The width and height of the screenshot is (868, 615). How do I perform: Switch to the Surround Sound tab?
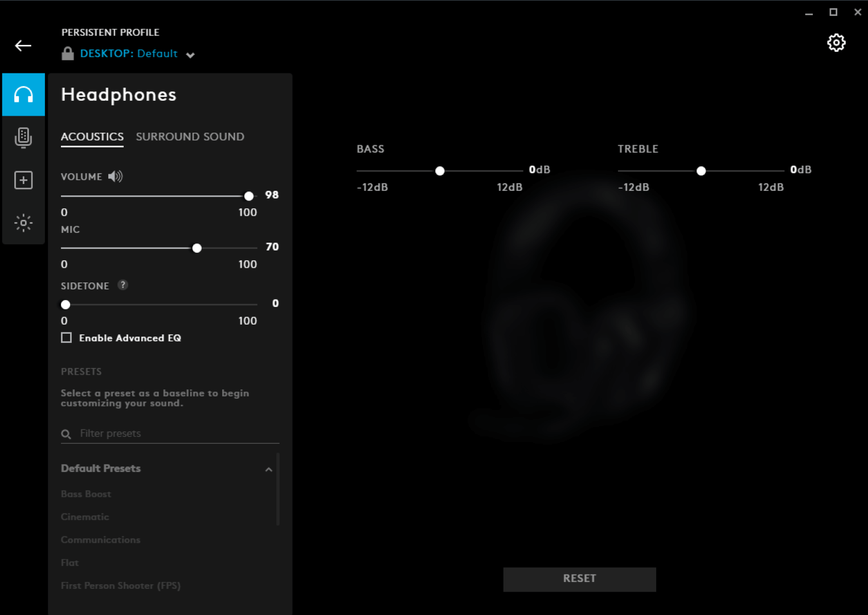190,137
